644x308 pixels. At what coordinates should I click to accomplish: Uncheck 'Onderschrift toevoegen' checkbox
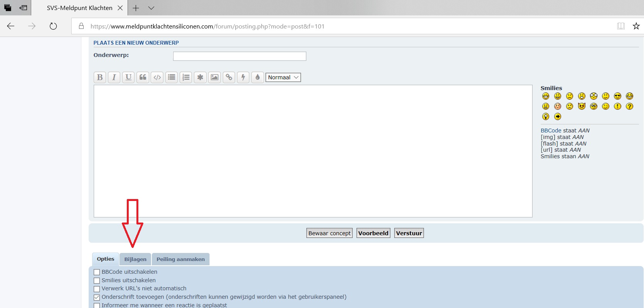[x=97, y=297]
